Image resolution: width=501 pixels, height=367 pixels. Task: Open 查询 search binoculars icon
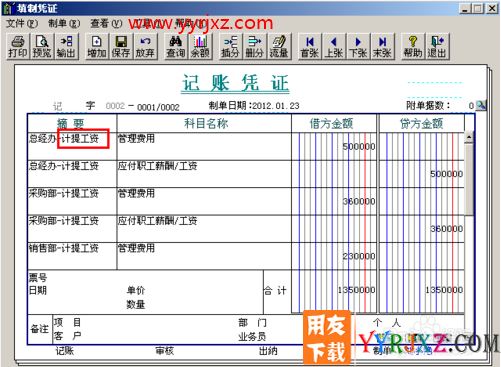click(176, 46)
